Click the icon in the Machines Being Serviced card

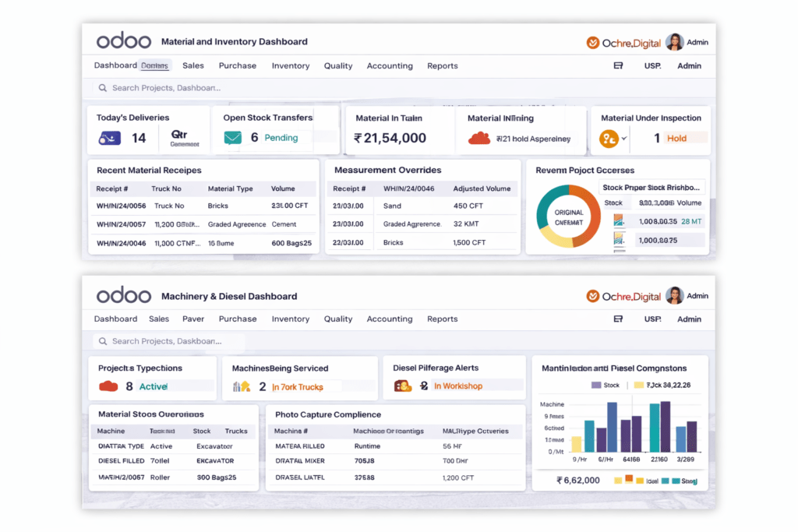tap(241, 386)
